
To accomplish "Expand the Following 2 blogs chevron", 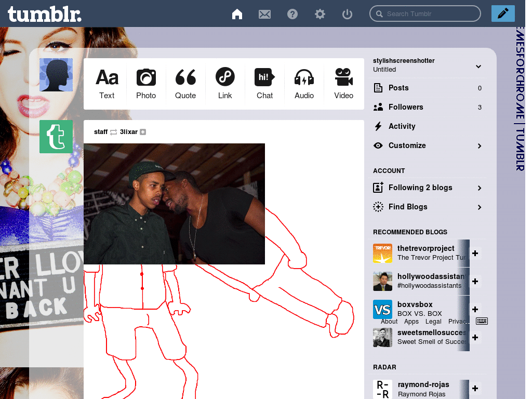I will coord(480,188).
